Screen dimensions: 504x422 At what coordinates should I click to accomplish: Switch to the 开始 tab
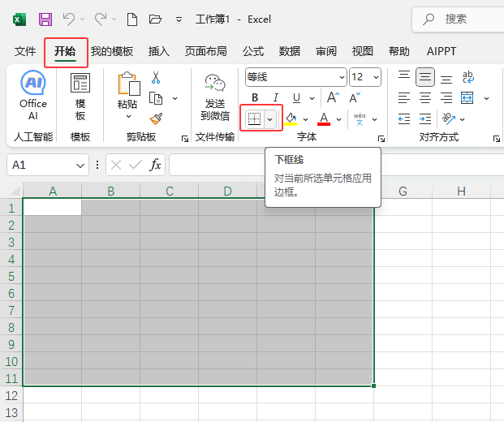click(x=65, y=51)
